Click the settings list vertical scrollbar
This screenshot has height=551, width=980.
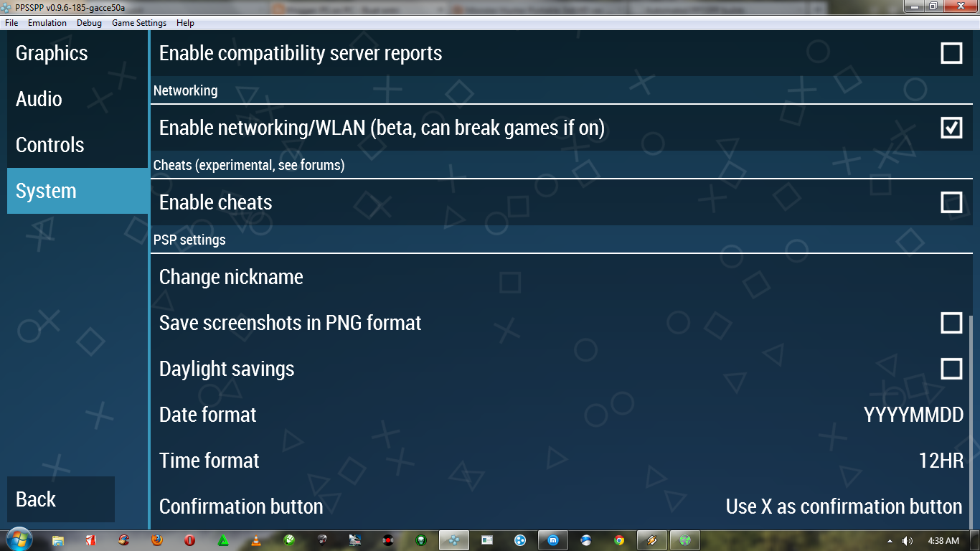[x=971, y=422]
